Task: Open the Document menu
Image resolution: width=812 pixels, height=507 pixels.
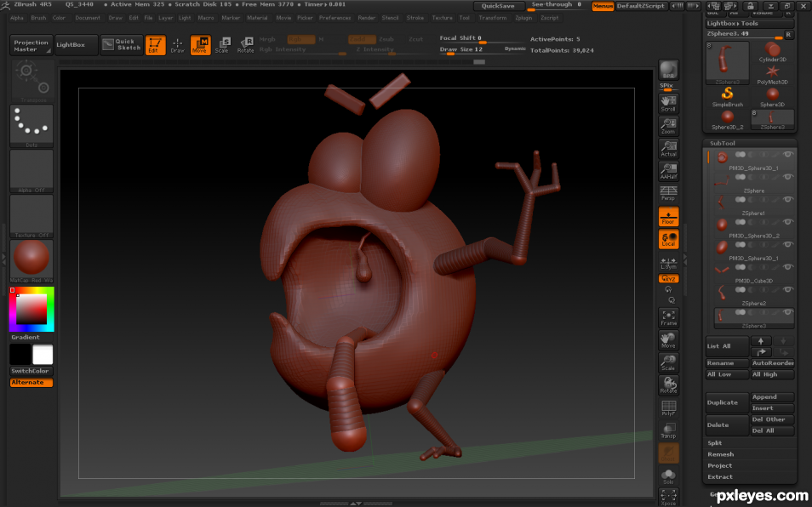Action: [x=88, y=18]
